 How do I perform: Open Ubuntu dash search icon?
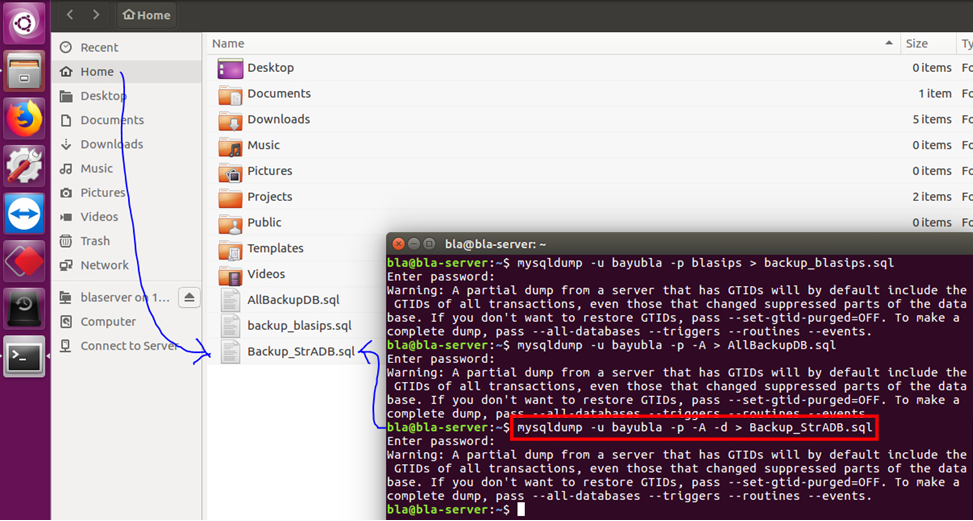point(24,23)
